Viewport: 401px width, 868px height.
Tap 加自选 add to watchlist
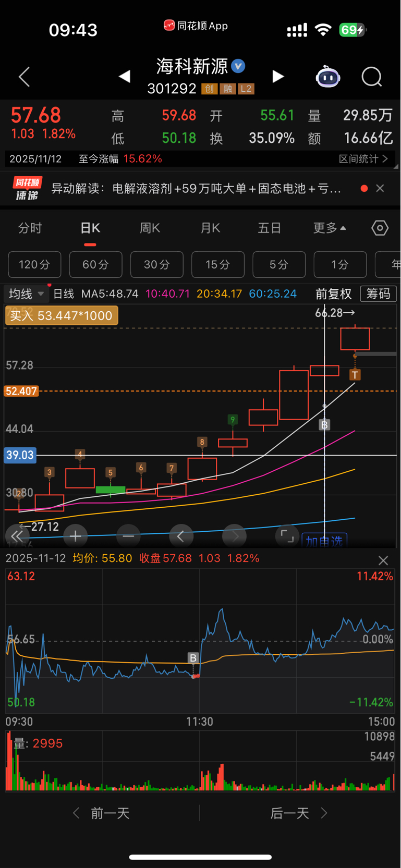tap(324, 541)
